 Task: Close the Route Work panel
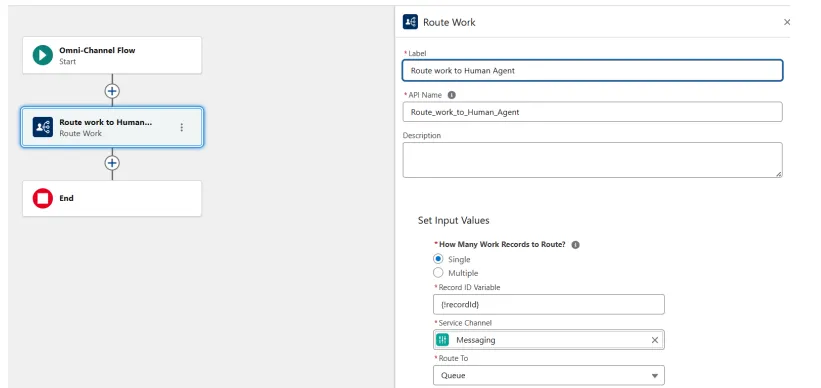coord(786,22)
